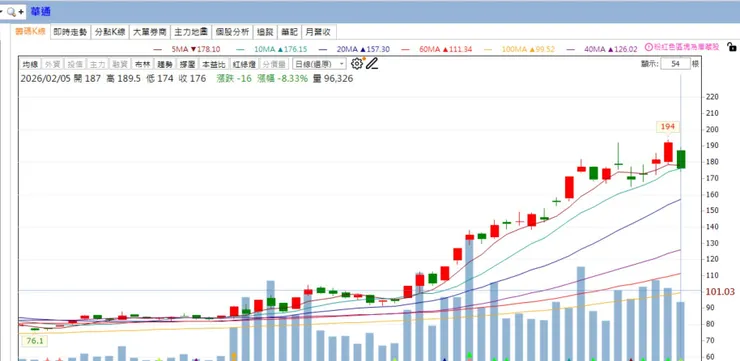The width and height of the screenshot is (740, 361).
Task: Switch to 個股分析 tab
Action: pyautogui.click(x=232, y=32)
